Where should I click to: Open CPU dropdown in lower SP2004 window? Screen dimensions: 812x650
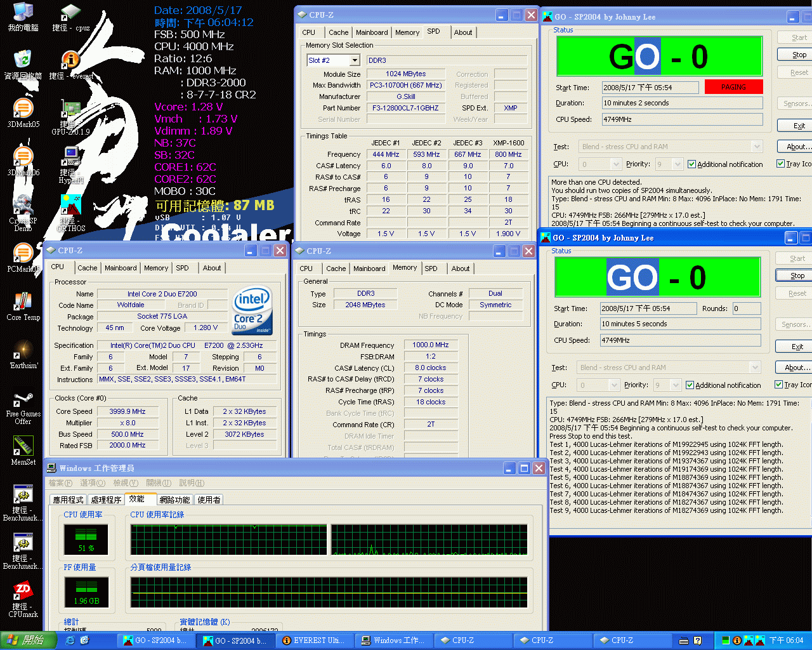pos(613,385)
